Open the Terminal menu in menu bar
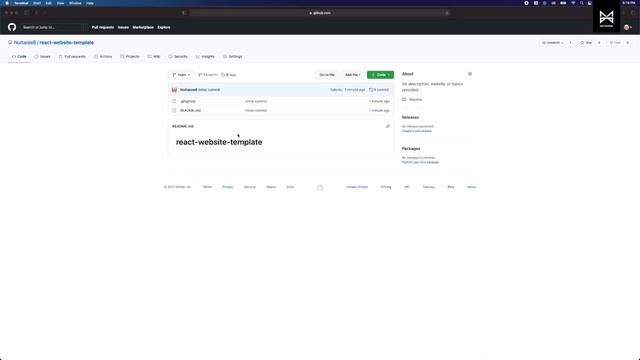Screen dimensions: 640x360 [x=21, y=3]
